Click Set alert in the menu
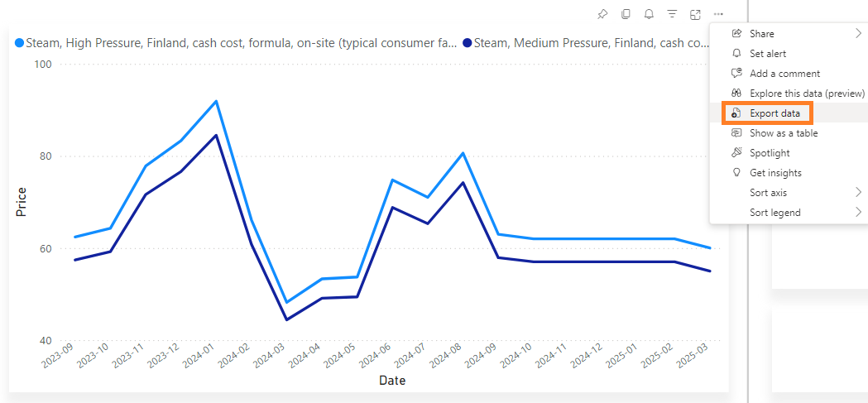 pos(768,54)
